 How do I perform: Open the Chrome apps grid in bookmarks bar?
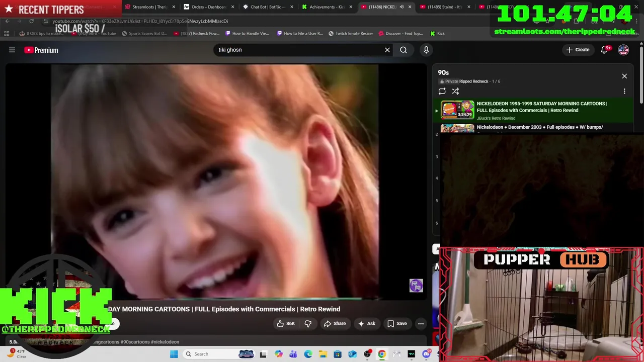[7, 34]
